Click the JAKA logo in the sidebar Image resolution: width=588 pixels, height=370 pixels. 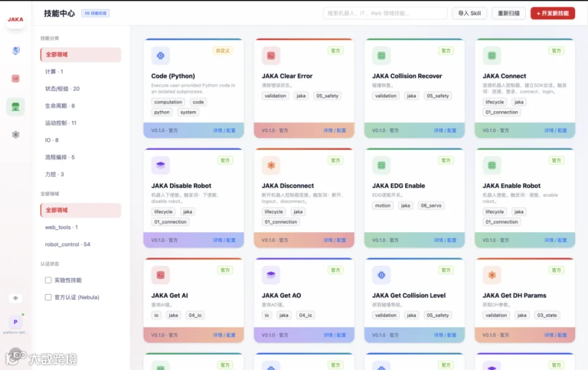tap(16, 19)
